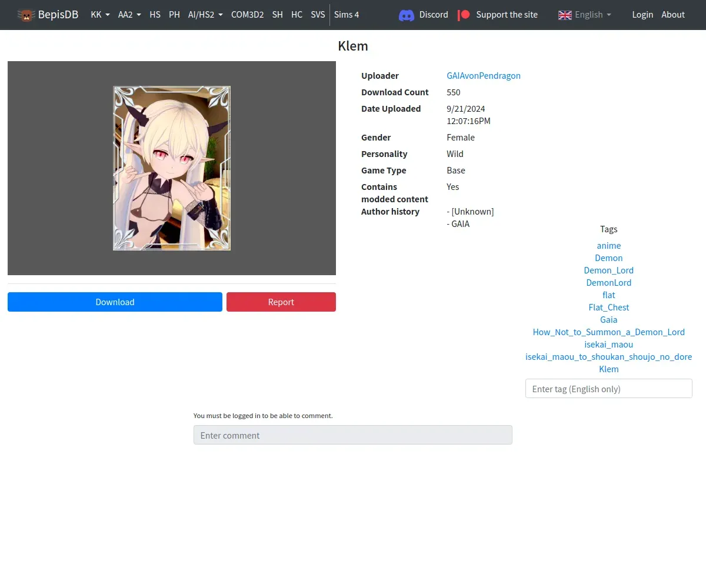Select the Flat_Chest tag
The width and height of the screenshot is (706, 588).
tap(609, 308)
